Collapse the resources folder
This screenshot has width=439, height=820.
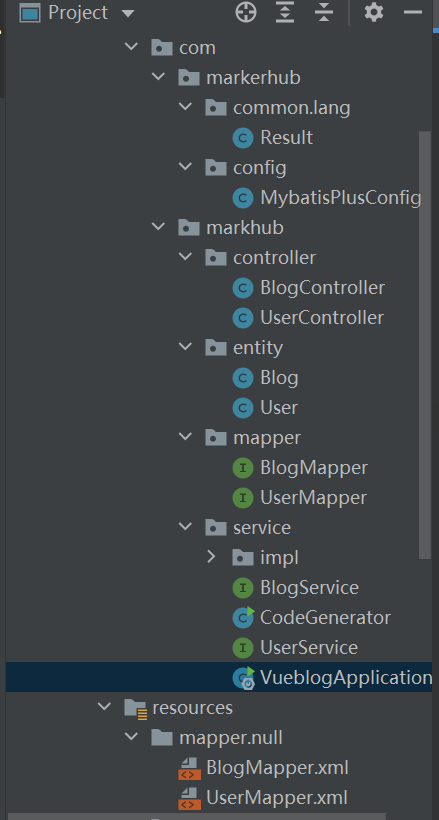[104, 707]
